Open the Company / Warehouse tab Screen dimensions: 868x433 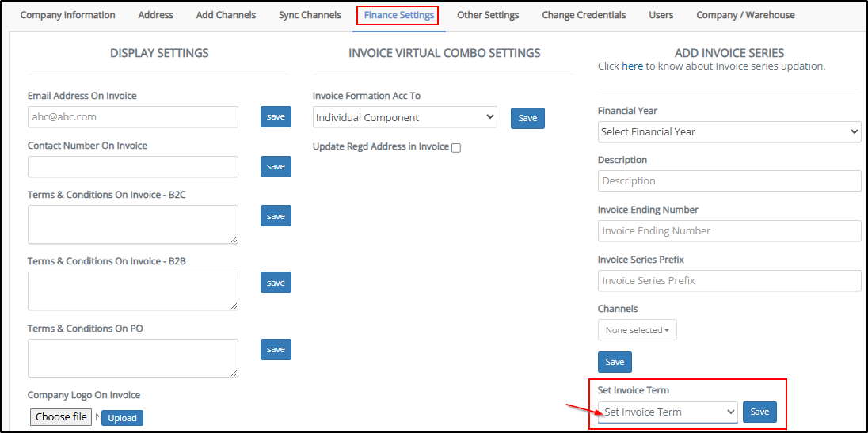[x=744, y=15]
